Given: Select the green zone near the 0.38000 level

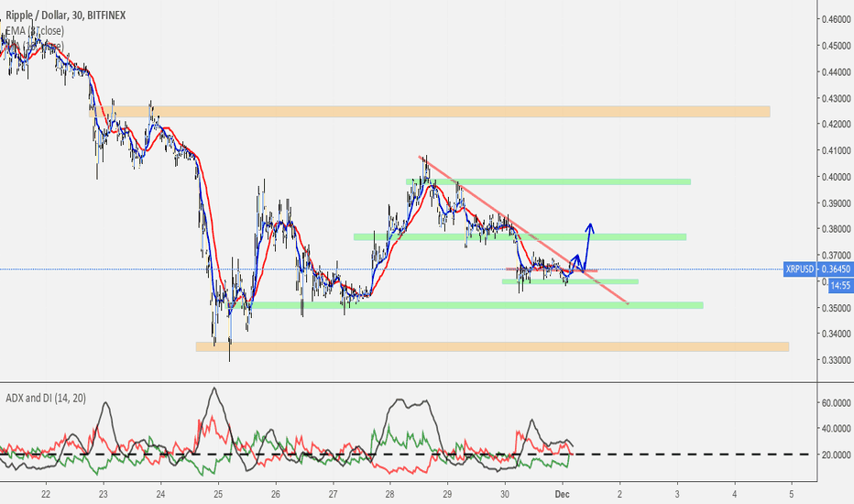Looking at the screenshot, I should (x=520, y=237).
